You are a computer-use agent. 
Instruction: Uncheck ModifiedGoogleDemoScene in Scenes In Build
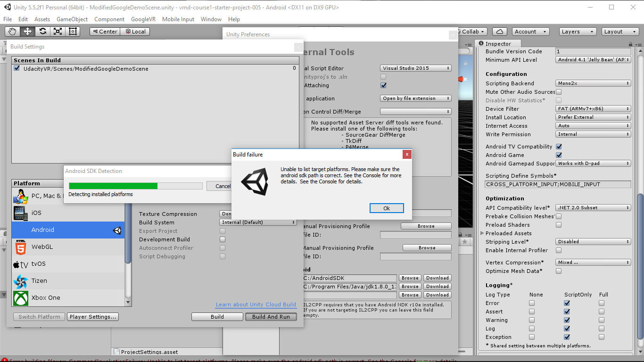pyautogui.click(x=17, y=68)
